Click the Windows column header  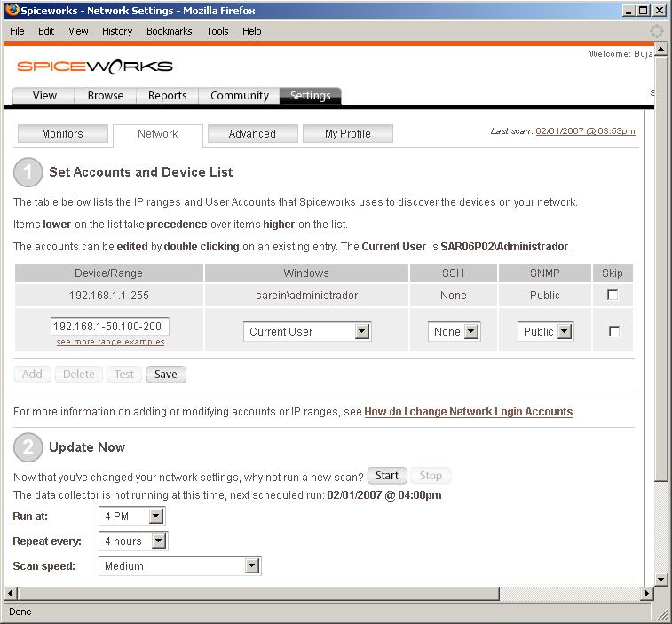pos(306,273)
